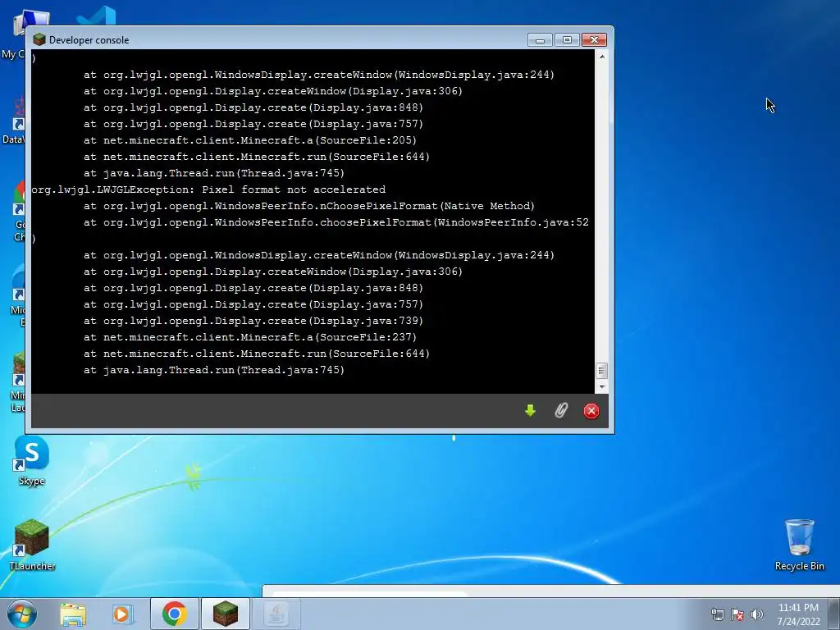The height and width of the screenshot is (630, 840).
Task: Open Windows Explorer from the taskbar
Action: tap(73, 614)
